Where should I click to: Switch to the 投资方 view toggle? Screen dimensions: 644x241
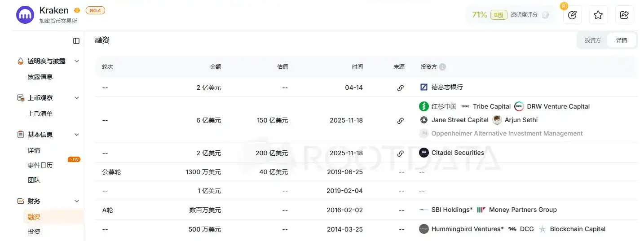pyautogui.click(x=592, y=40)
